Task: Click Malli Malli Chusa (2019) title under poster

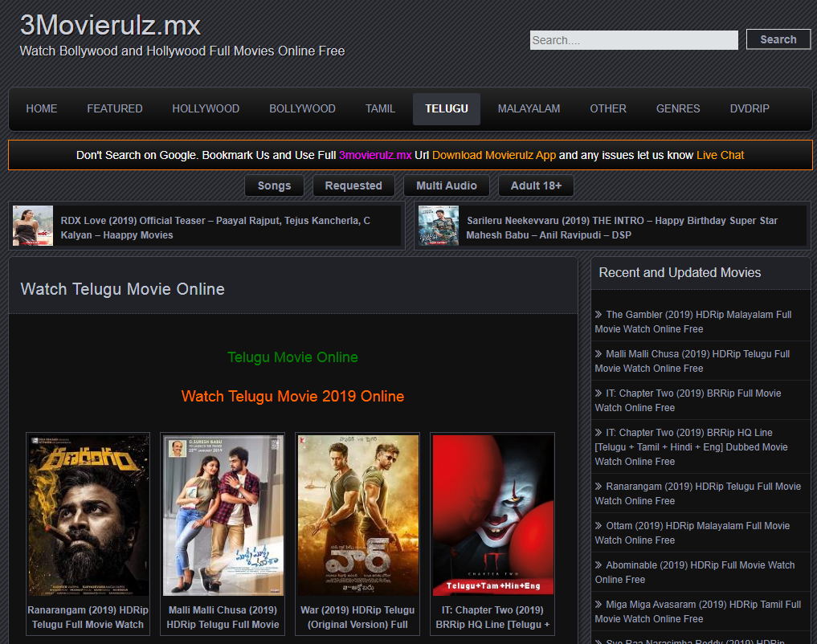Action: 223,617
